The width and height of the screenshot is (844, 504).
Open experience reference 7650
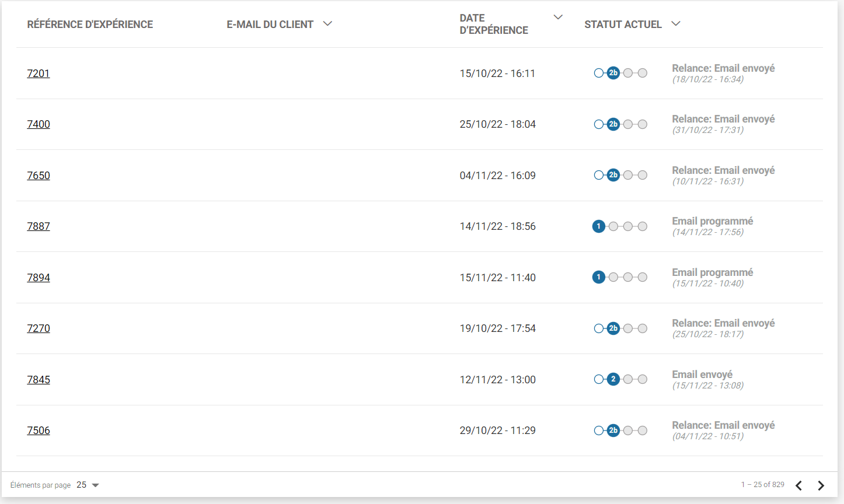point(39,176)
